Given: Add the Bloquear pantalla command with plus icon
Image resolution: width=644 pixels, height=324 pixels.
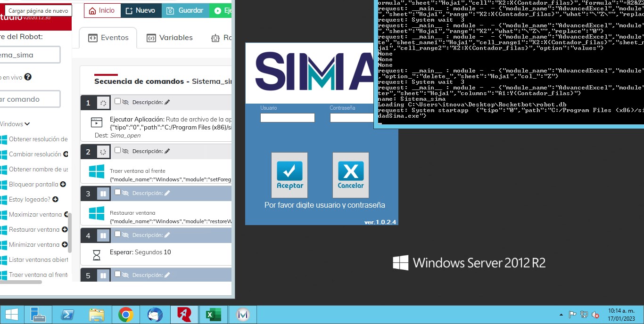Looking at the screenshot, I should [63, 185].
